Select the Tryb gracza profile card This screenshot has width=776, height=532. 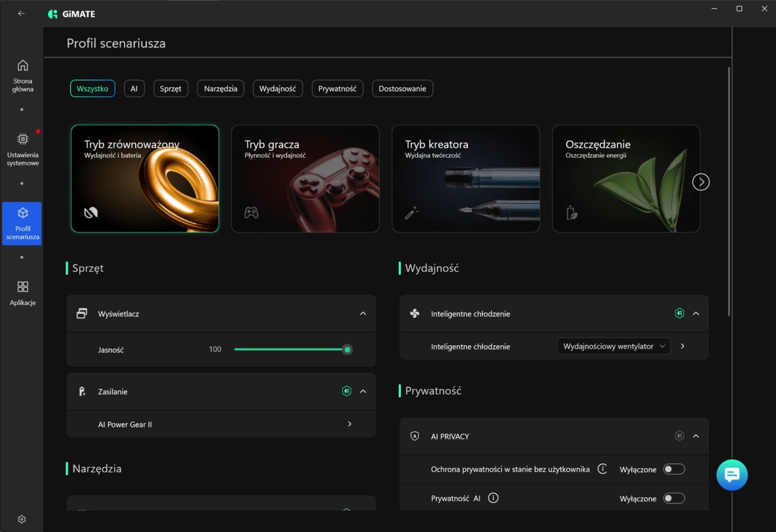pos(305,179)
